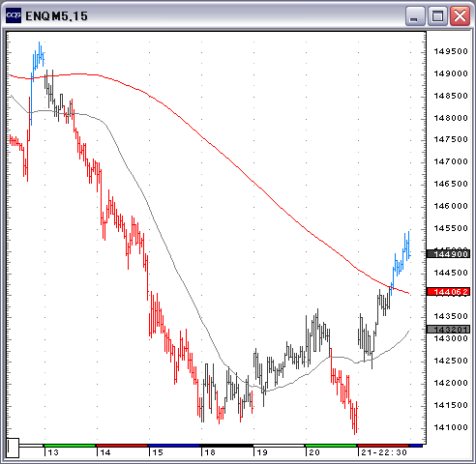
Task: Click the 147500 price axis label
Action: pyautogui.click(x=451, y=139)
